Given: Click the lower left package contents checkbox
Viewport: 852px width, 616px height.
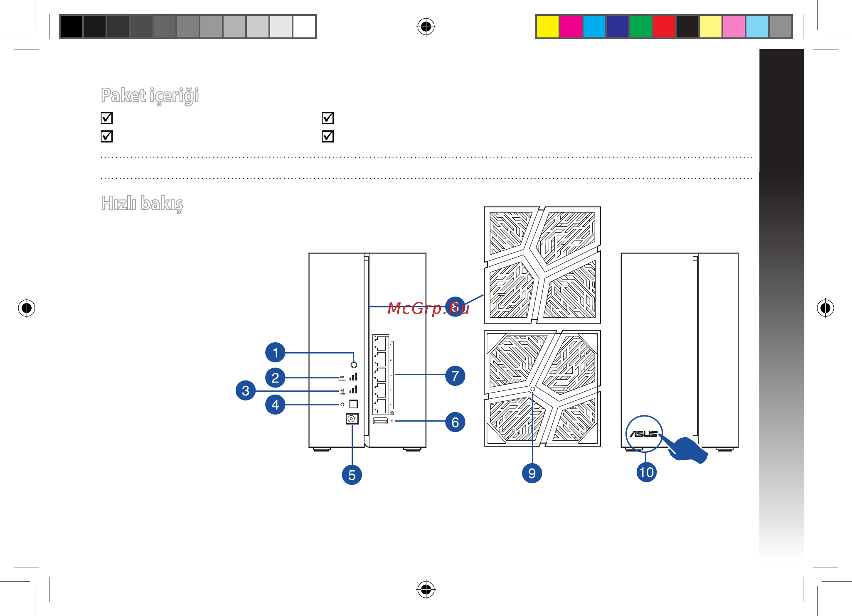Looking at the screenshot, I should [x=107, y=136].
